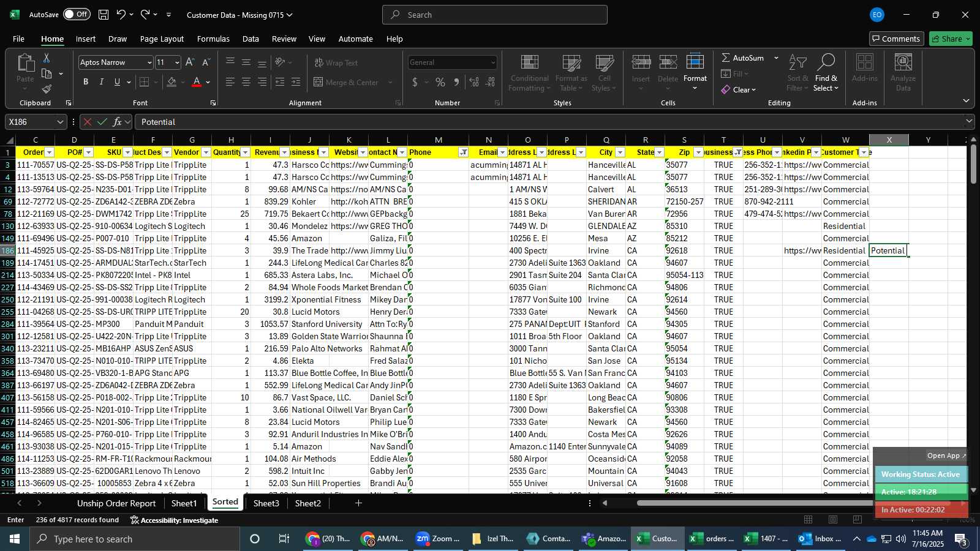Open the State column filter dropdown
Screen dimensions: 980x551
pyautogui.click(x=660, y=152)
